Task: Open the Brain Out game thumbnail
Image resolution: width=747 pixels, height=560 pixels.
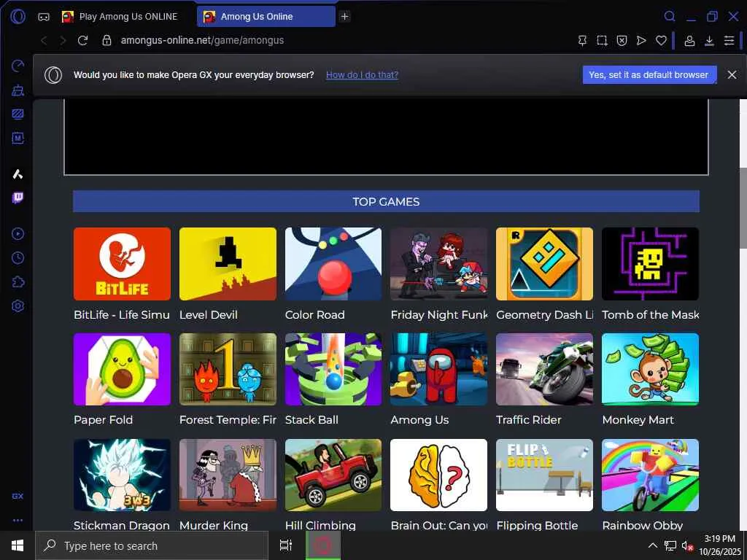Action: point(438,475)
